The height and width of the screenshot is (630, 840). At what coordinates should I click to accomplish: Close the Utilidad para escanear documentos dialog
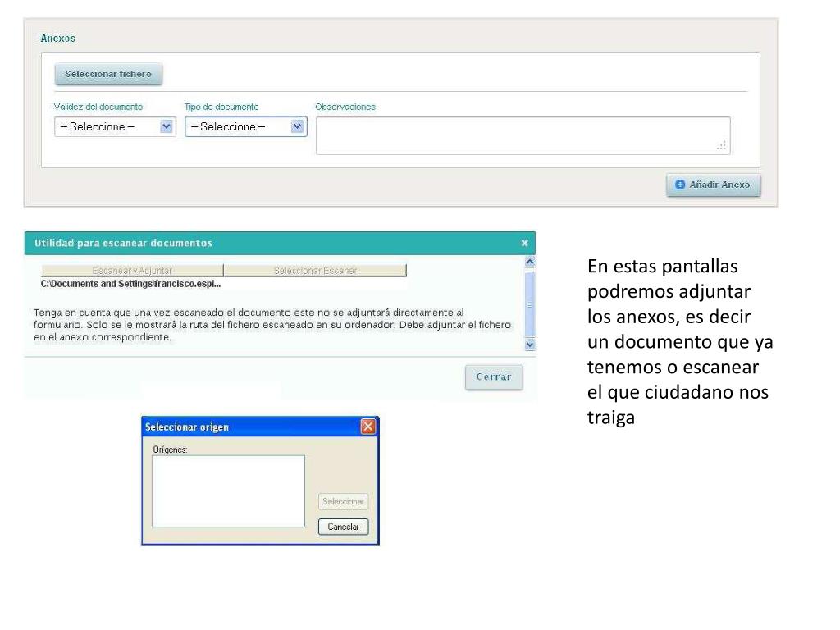[524, 243]
